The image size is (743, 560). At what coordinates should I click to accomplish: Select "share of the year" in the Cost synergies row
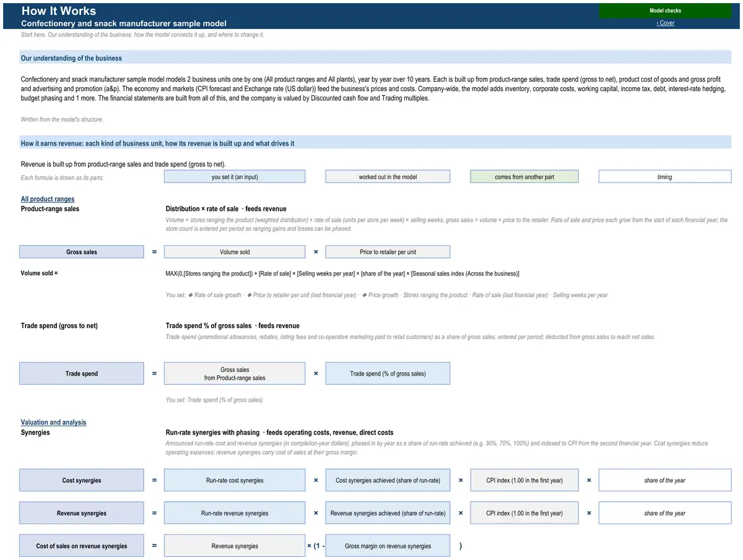665,480
